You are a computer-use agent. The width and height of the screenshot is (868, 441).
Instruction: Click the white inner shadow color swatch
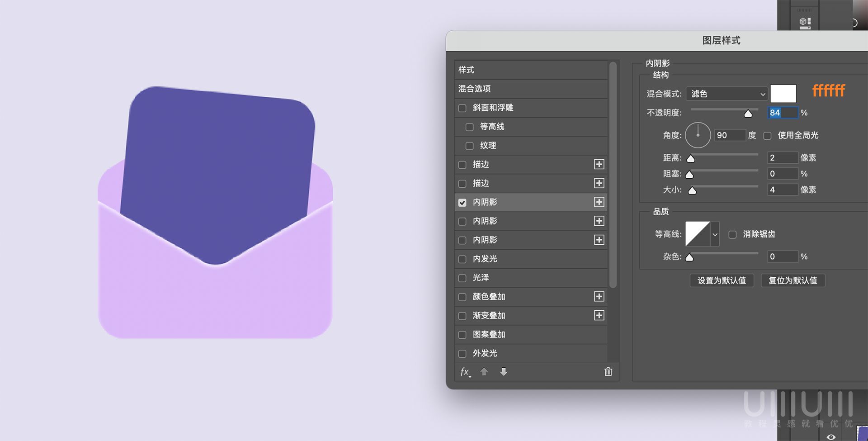tap(783, 93)
